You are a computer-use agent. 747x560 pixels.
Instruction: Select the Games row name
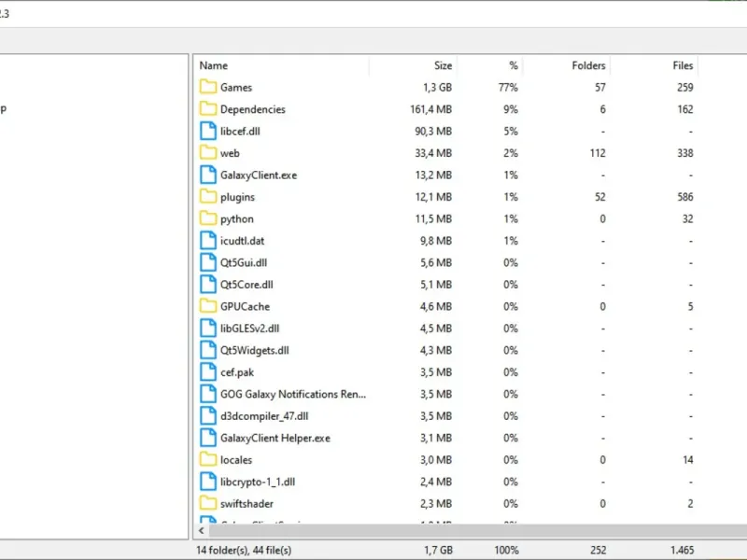236,88
